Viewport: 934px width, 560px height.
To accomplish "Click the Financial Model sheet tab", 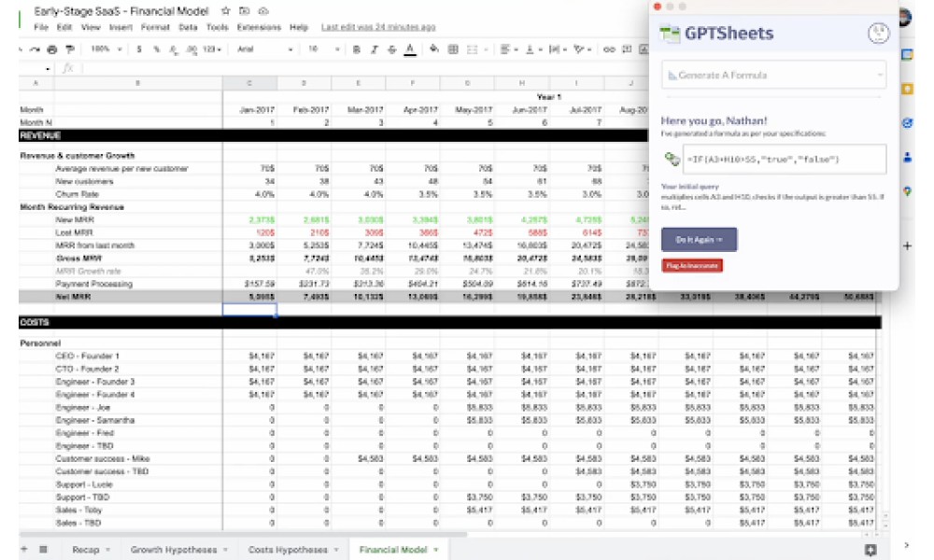I will point(393,550).
